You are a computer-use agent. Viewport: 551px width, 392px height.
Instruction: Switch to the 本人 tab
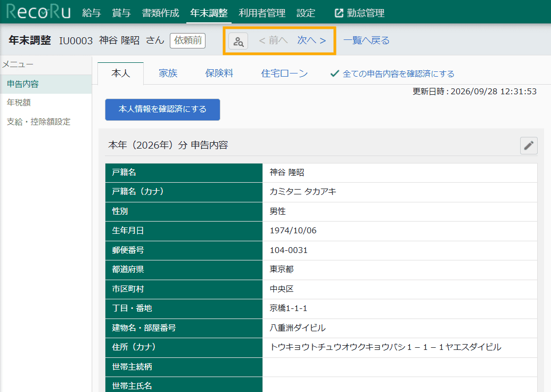click(120, 73)
